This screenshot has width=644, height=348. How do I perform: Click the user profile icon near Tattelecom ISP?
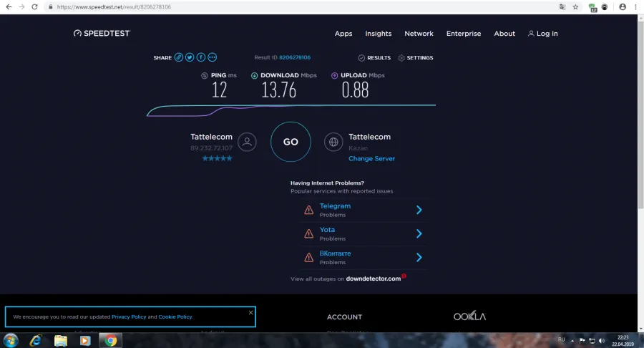(247, 142)
